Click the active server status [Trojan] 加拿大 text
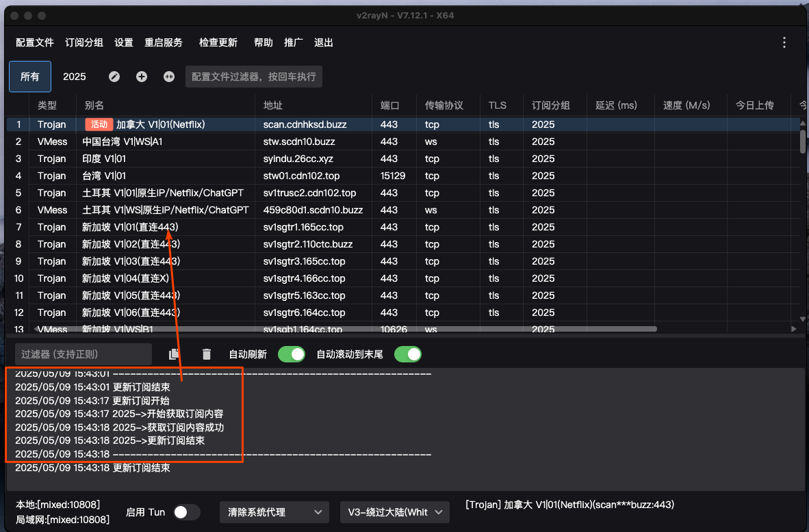 [569, 505]
